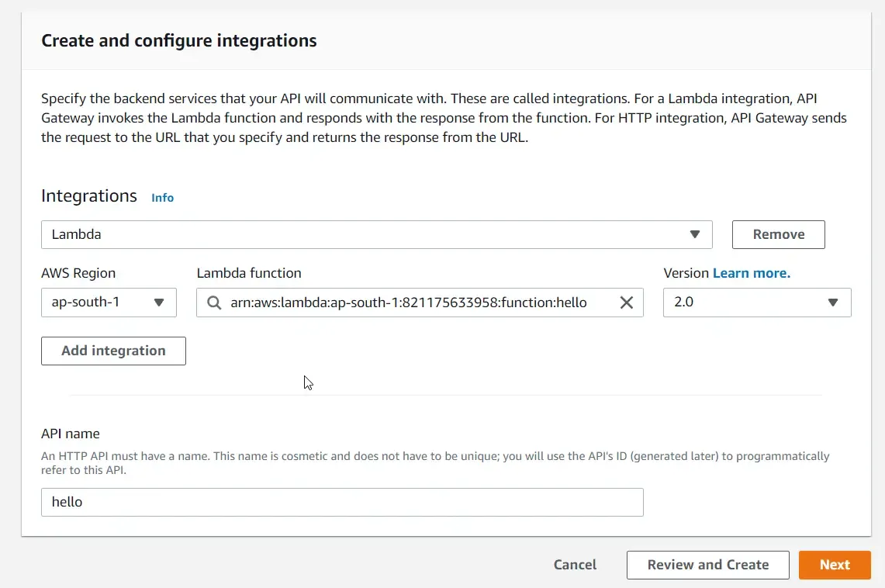Screen dimensions: 885x588
Task: Click the dropdown arrow on the Version selector
Action: [x=834, y=303]
